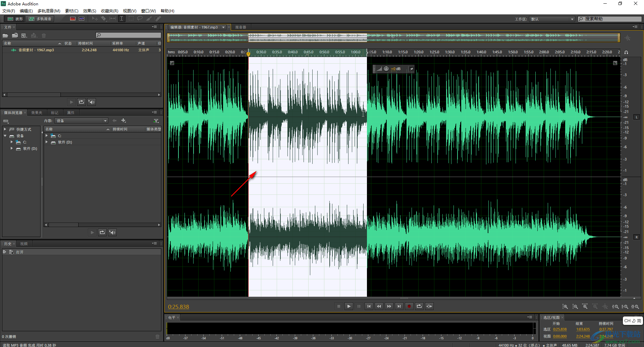This screenshot has width=644, height=347.
Task: Click the new file icon in Files panel
Action: [24, 36]
